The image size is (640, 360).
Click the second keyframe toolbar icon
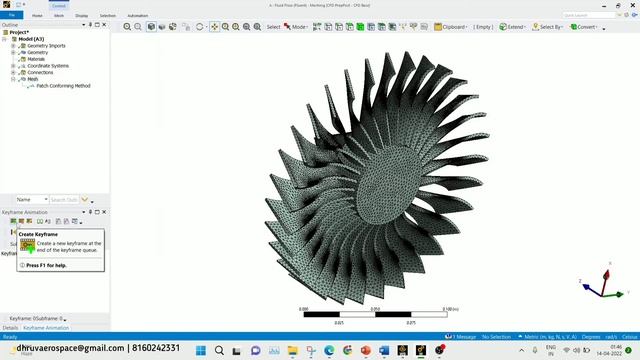click(21, 221)
